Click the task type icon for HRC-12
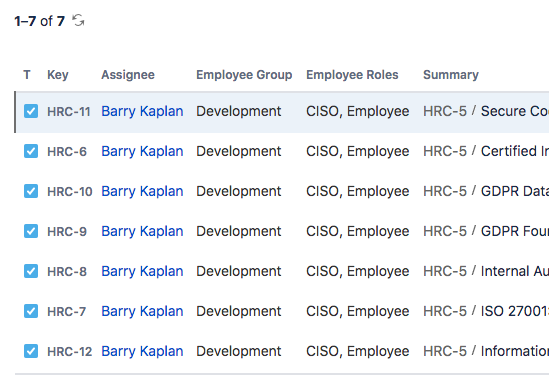Image resolution: width=549 pixels, height=387 pixels. (31, 351)
